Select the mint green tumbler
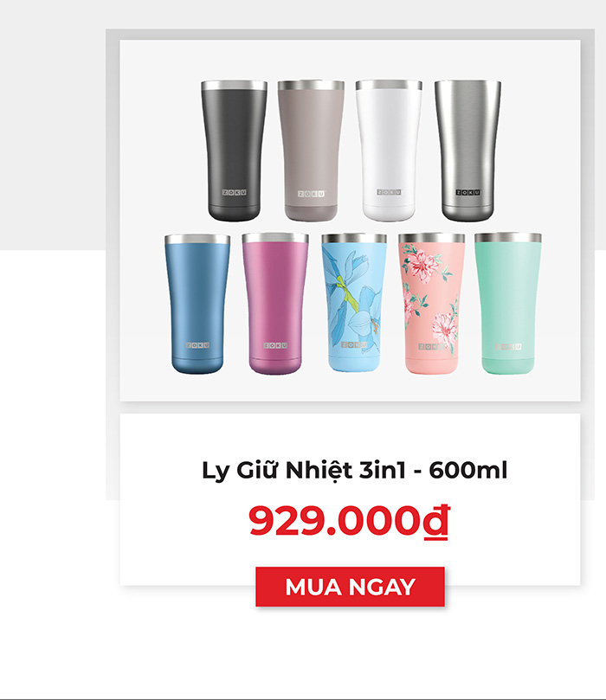Screen dimensions: 606x700 click(x=508, y=304)
